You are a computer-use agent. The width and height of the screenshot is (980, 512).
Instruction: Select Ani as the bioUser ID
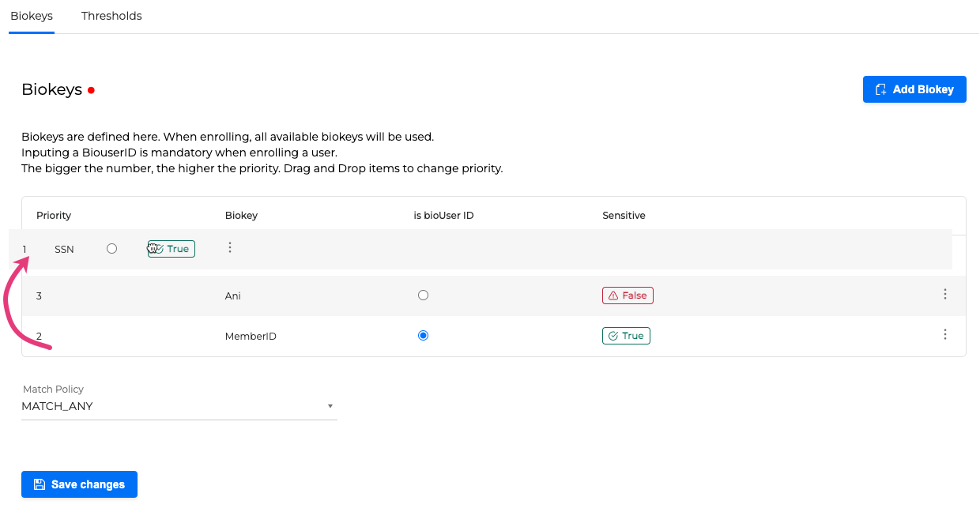pyautogui.click(x=423, y=296)
